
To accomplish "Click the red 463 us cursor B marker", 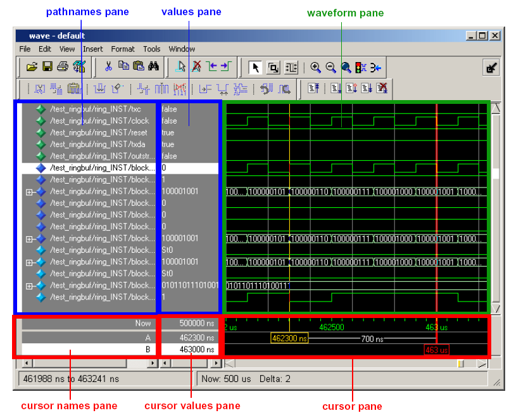I will [x=437, y=350].
